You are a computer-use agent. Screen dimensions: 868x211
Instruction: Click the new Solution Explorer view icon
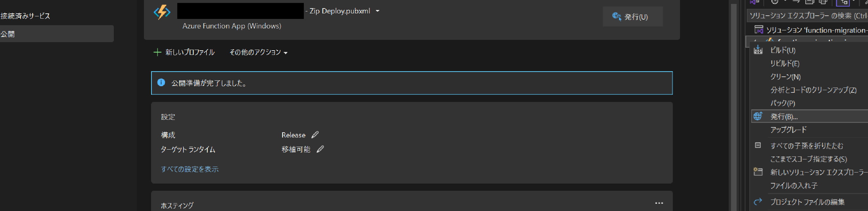coord(758,172)
